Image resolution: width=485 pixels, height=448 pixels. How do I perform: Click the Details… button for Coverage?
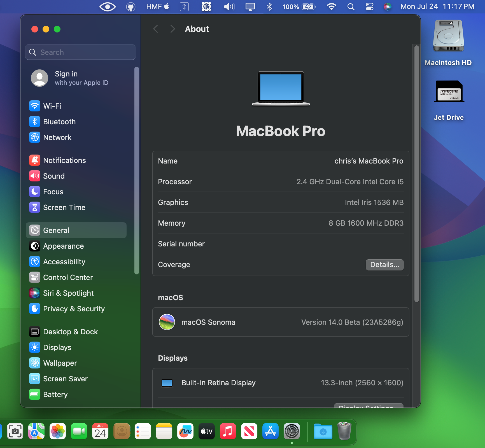click(384, 265)
